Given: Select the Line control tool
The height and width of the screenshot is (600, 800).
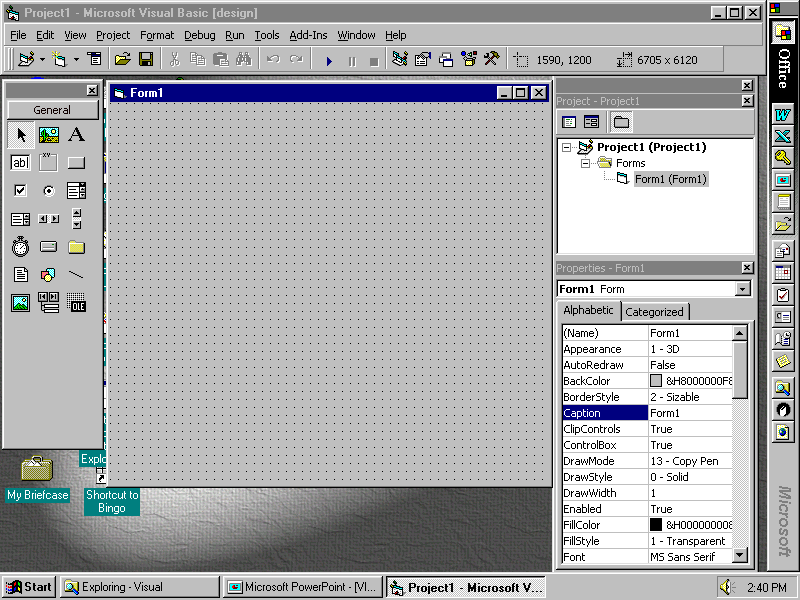Looking at the screenshot, I should pyautogui.click(x=77, y=275).
